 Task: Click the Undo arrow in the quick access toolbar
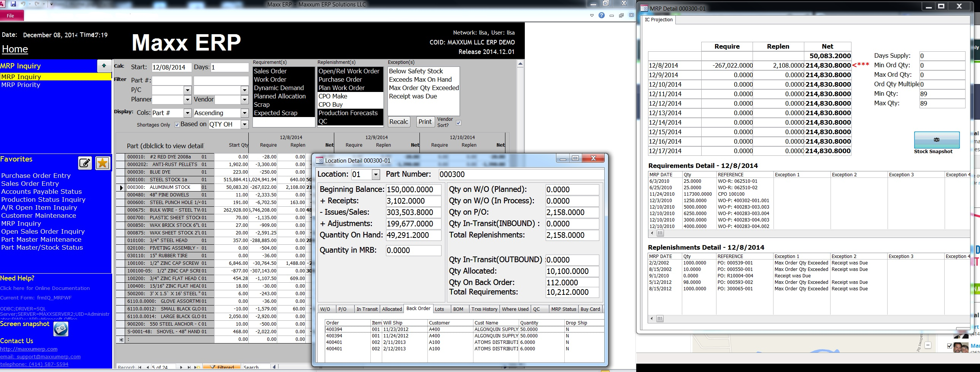23,4
